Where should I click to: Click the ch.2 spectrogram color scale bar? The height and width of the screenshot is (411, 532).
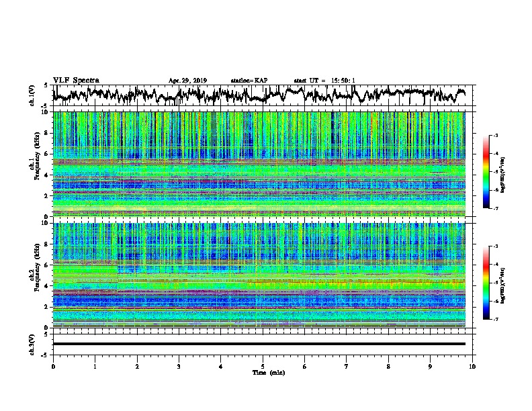tap(486, 283)
